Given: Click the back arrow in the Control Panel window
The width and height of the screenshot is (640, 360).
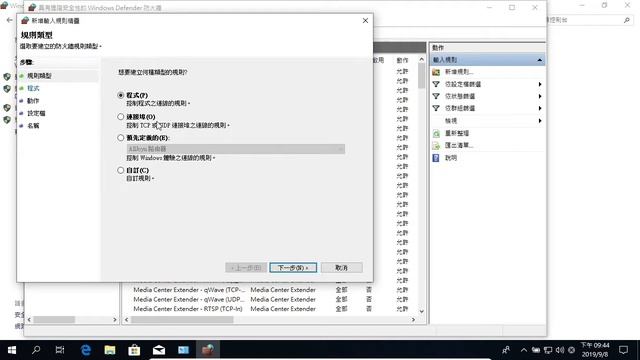Looking at the screenshot, I should (9, 20).
